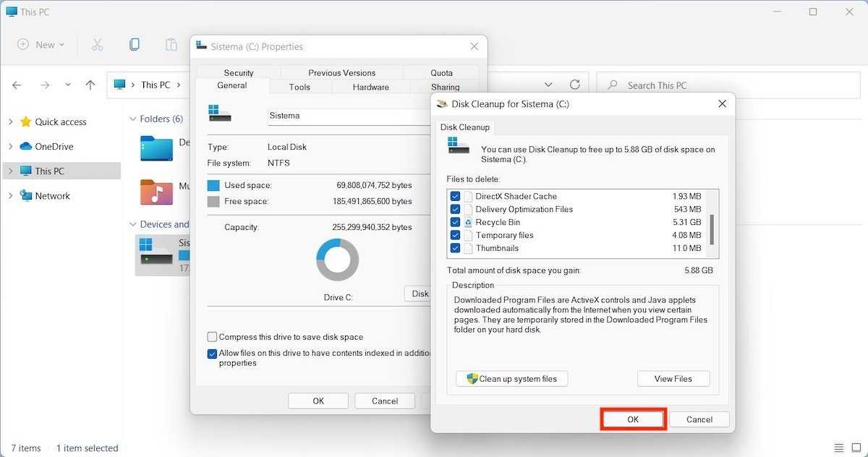Expand the Quick access tree node
The width and height of the screenshot is (868, 457).
(10, 122)
